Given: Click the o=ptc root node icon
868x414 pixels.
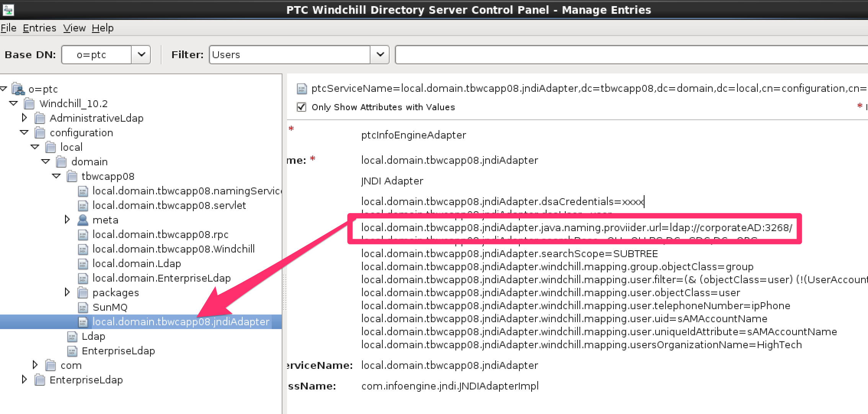Looking at the screenshot, I should point(18,89).
